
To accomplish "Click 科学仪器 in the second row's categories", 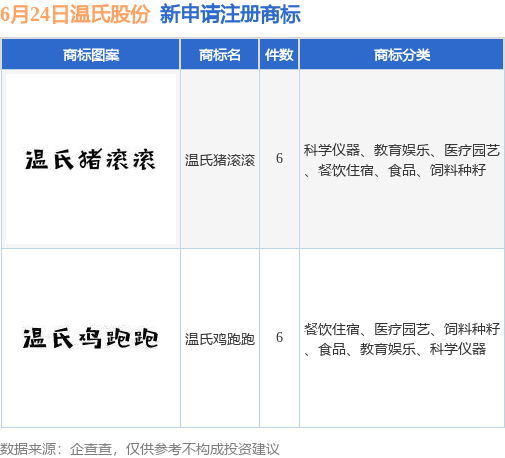I will [x=458, y=349].
